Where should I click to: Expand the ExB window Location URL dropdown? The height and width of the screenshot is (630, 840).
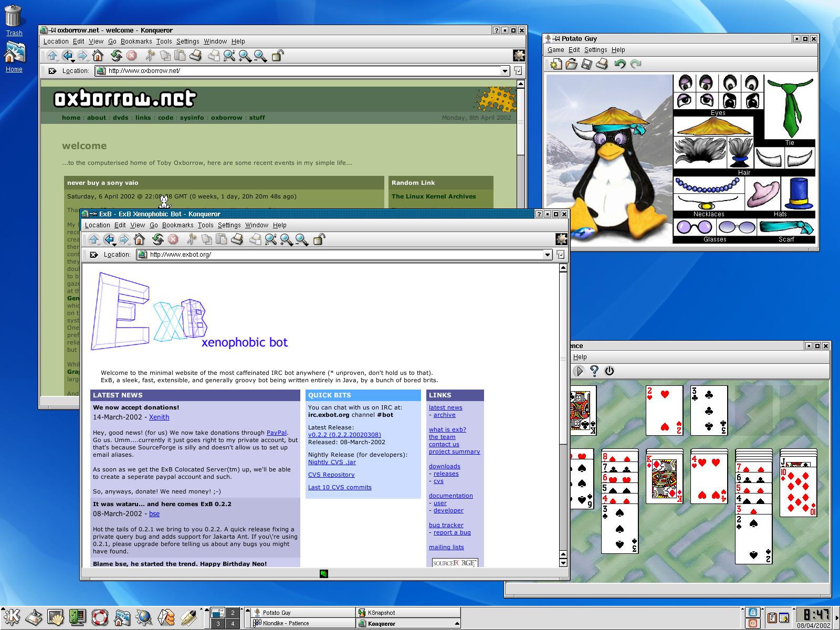point(547,255)
